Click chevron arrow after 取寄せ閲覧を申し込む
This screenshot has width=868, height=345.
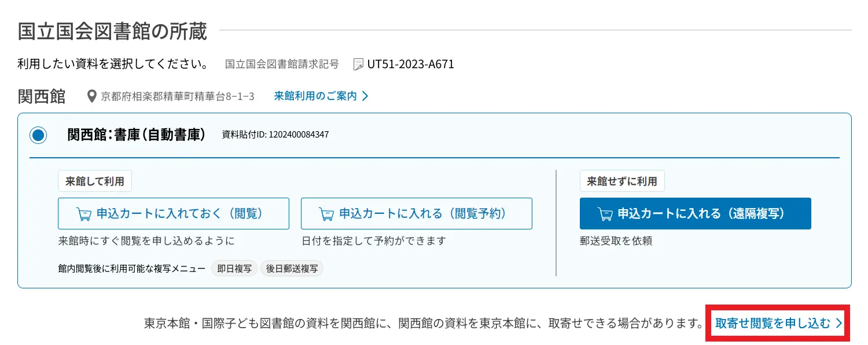(x=839, y=323)
